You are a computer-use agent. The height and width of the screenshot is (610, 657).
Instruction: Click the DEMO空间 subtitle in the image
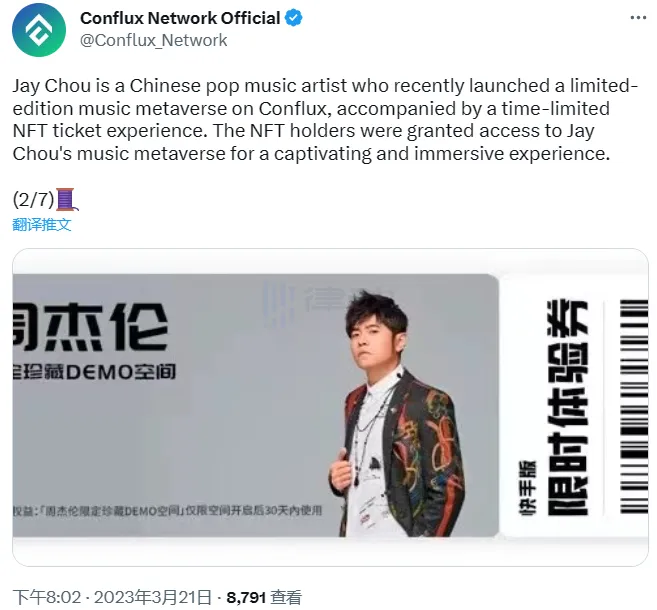point(94,372)
